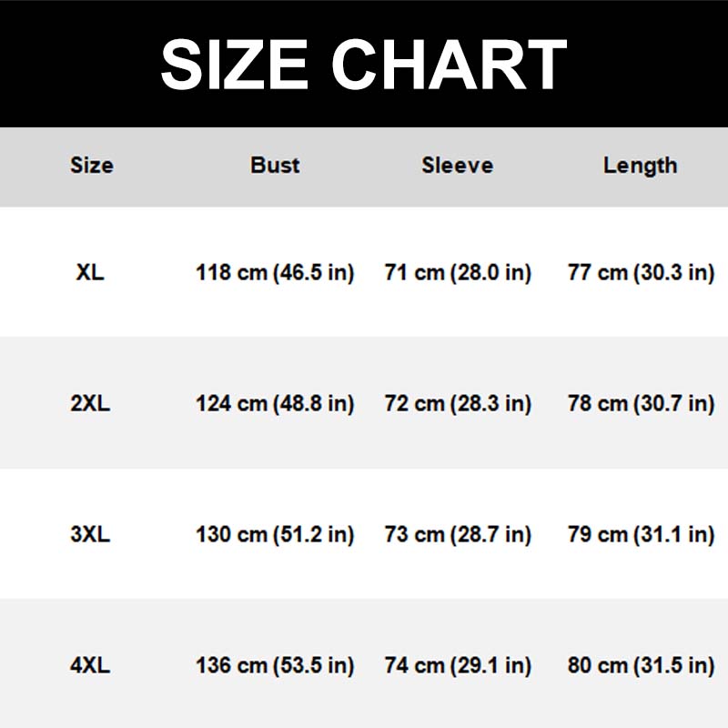Click the 3XL bust value 130 cm
This screenshot has width=728, height=728.
click(x=275, y=534)
